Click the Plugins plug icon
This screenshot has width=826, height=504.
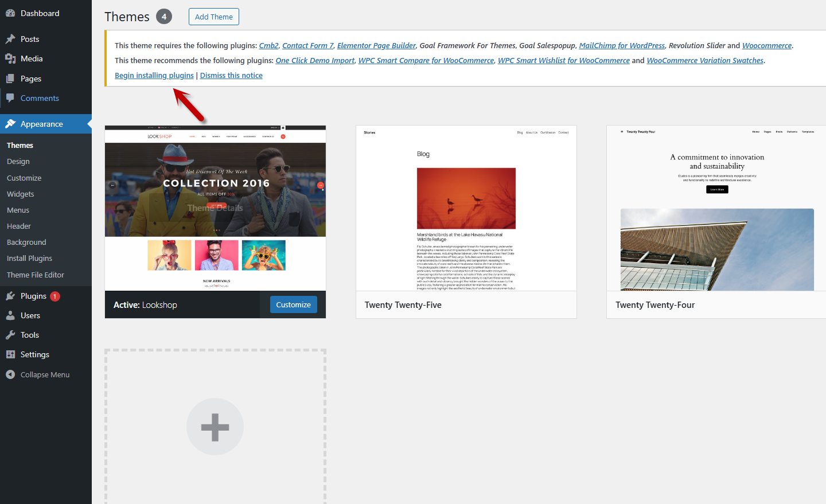click(10, 296)
